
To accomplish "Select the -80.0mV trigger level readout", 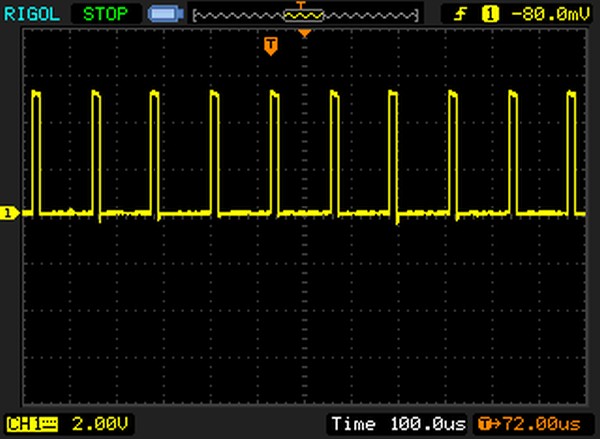I will click(x=544, y=13).
